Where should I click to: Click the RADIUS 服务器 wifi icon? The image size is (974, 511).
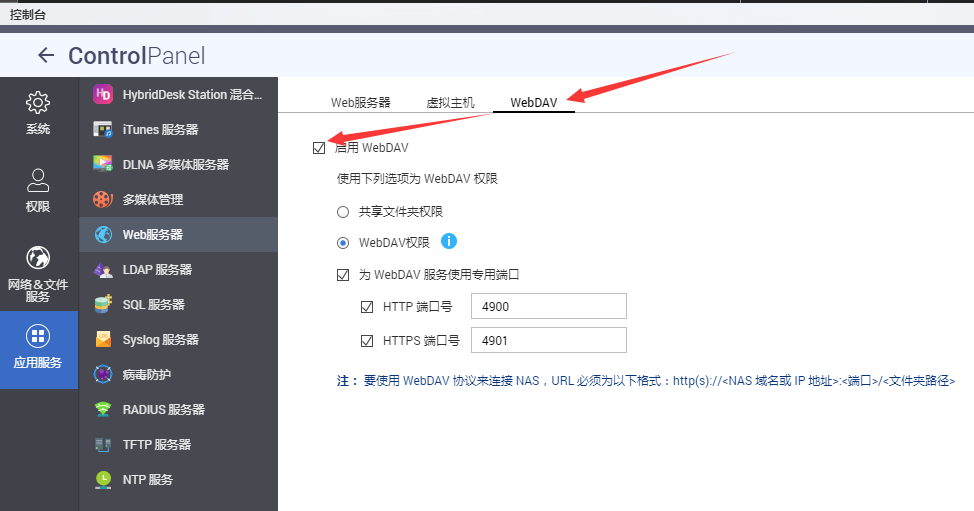(x=102, y=409)
